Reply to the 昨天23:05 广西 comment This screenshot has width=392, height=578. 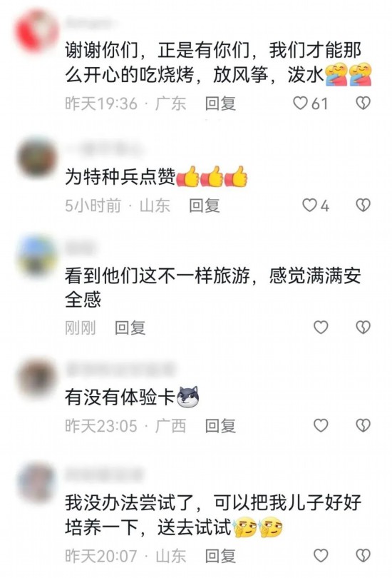[220, 426]
